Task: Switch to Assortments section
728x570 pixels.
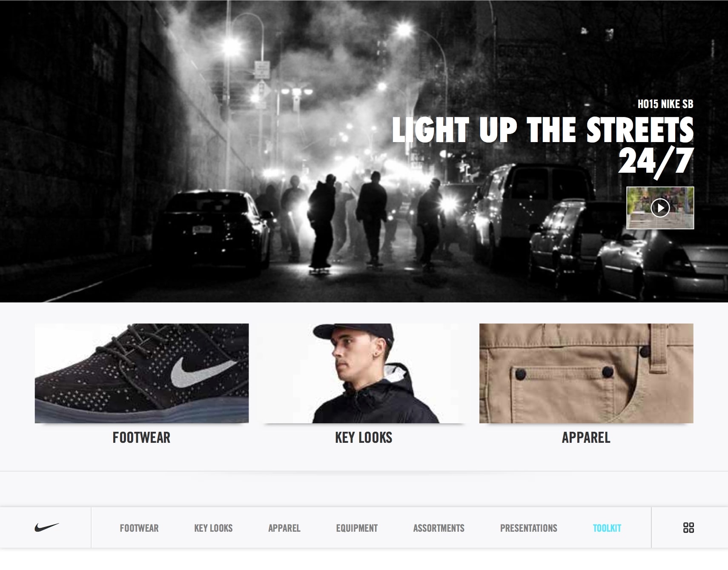Action: (439, 528)
